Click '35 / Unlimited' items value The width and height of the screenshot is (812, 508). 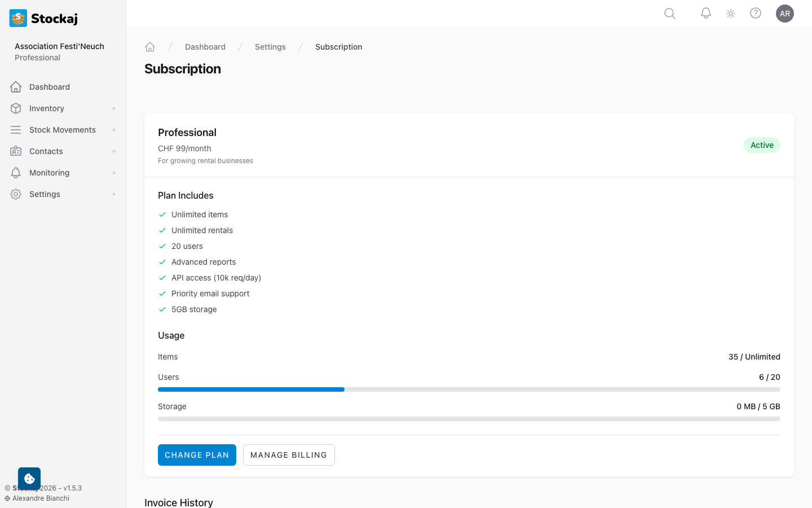tap(754, 357)
